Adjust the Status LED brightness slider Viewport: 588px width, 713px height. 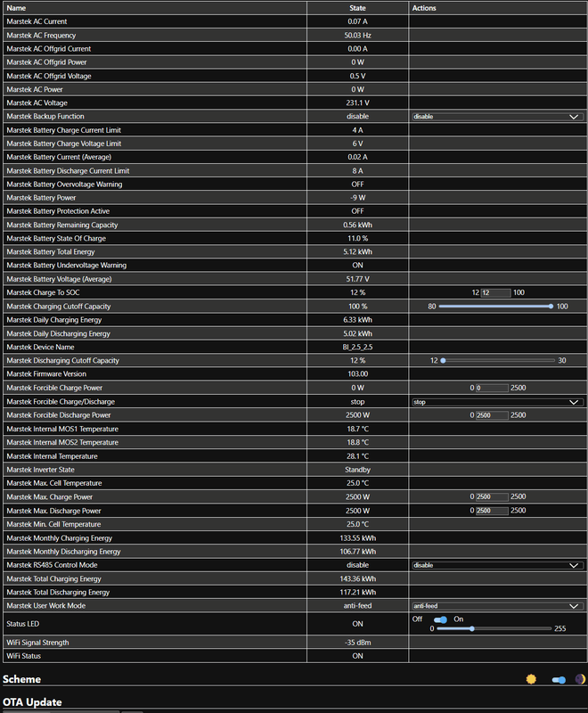(x=494, y=629)
